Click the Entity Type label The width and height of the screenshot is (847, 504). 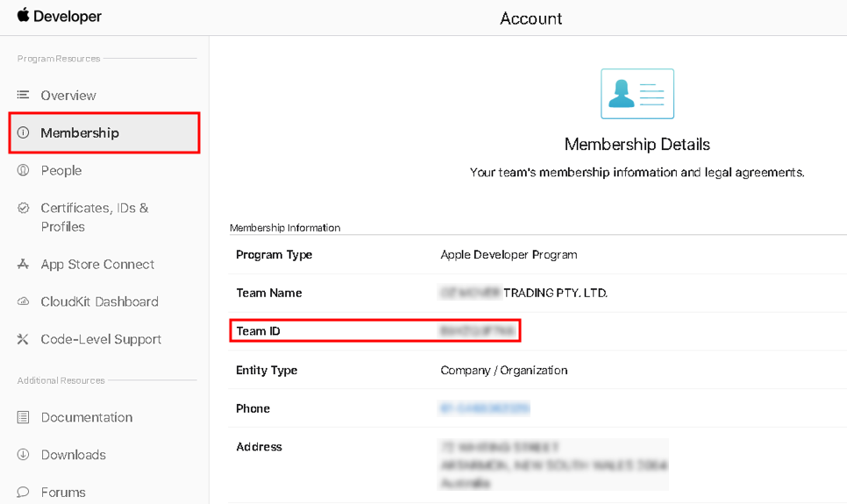point(267,370)
